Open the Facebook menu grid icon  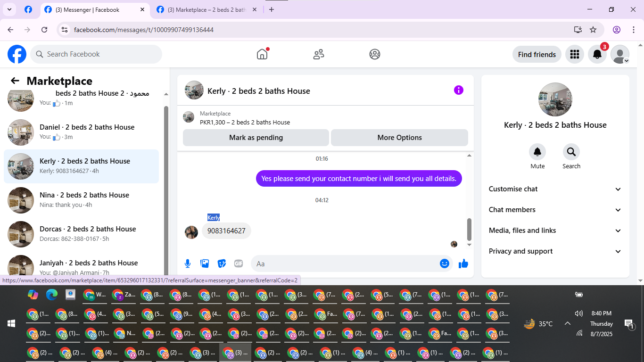[574, 54]
